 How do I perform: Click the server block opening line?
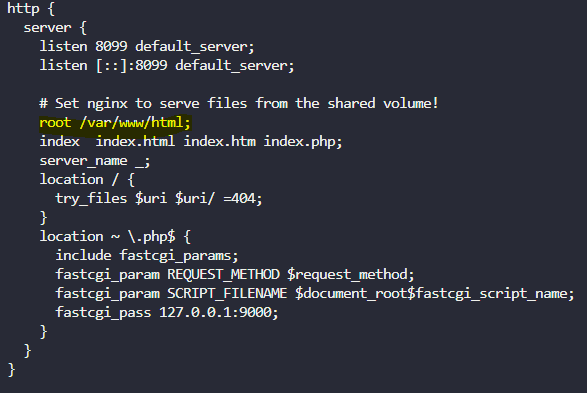coord(55,28)
